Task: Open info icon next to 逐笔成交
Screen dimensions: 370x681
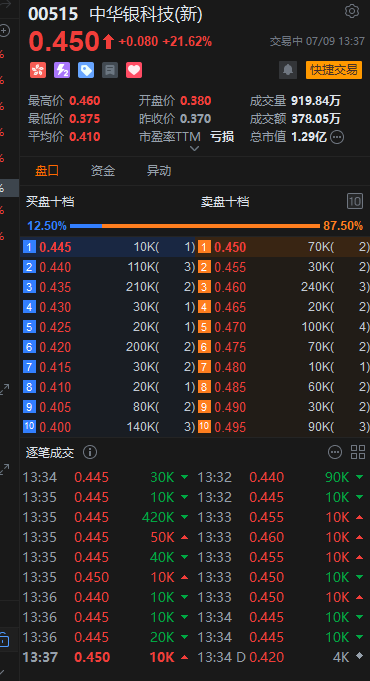Action: pyautogui.click(x=90, y=452)
